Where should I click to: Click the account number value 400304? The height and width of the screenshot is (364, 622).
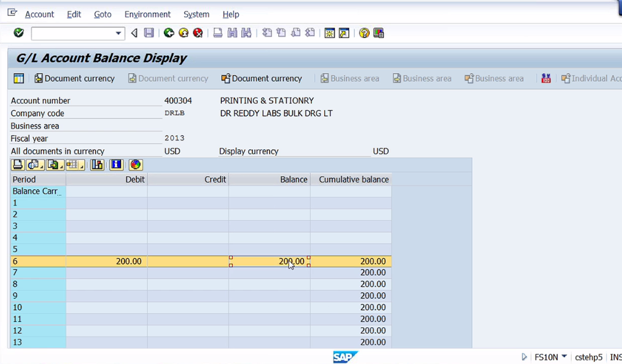178,101
